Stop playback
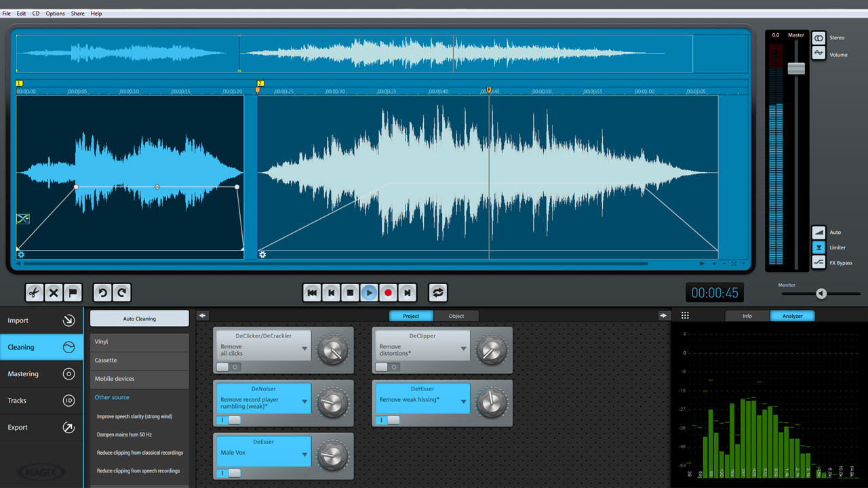 pos(350,293)
